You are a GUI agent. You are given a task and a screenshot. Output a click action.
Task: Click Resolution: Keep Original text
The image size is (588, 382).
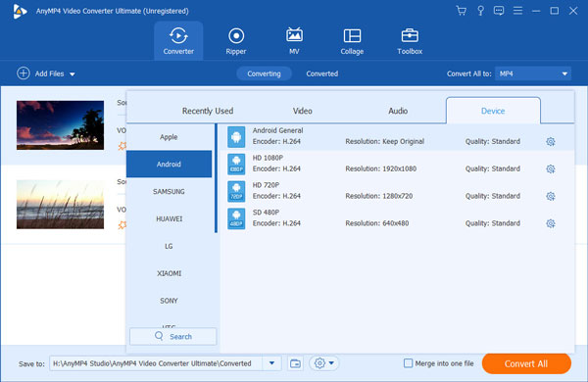pos(384,141)
